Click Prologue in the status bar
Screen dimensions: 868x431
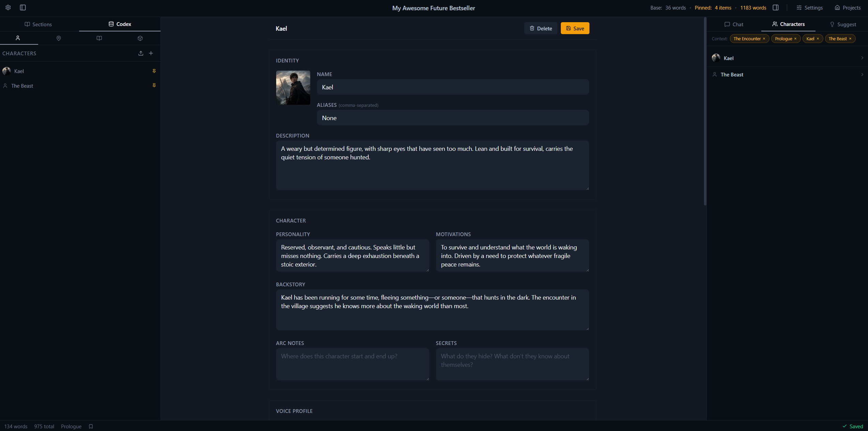coord(71,426)
